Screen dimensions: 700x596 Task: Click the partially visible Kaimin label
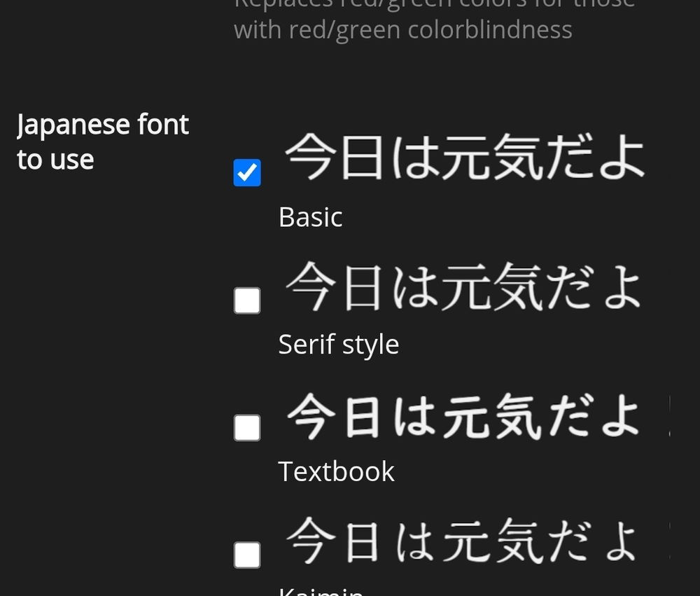[x=321, y=590]
